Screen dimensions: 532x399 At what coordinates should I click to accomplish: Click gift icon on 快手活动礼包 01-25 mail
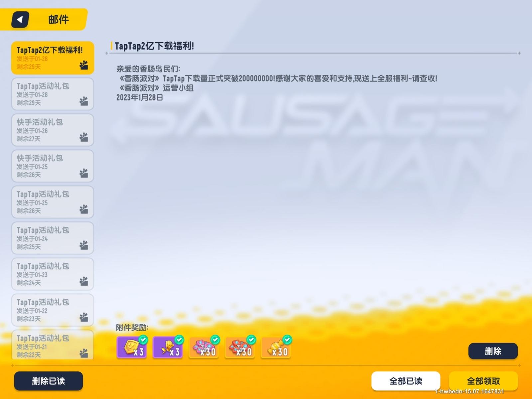pos(84,173)
